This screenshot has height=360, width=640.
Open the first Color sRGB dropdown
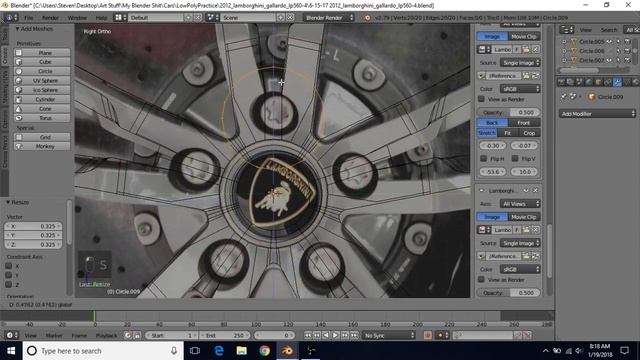[520, 89]
